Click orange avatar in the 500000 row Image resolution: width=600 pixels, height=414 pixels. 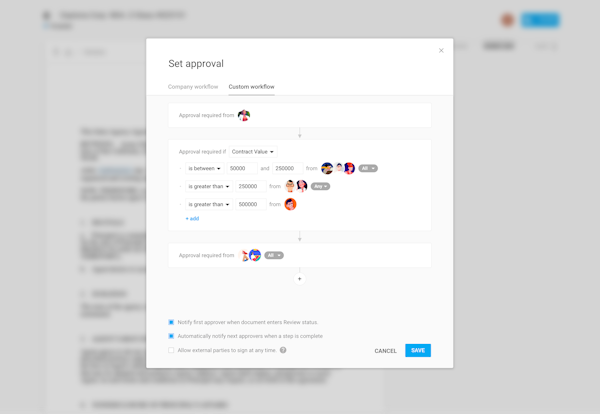tap(290, 204)
